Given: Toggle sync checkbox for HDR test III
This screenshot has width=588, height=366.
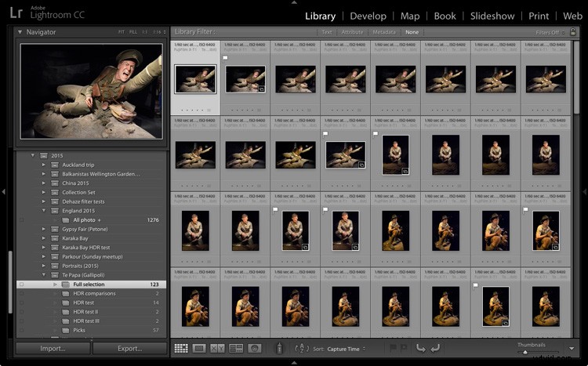Looking at the screenshot, I should [x=21, y=321].
